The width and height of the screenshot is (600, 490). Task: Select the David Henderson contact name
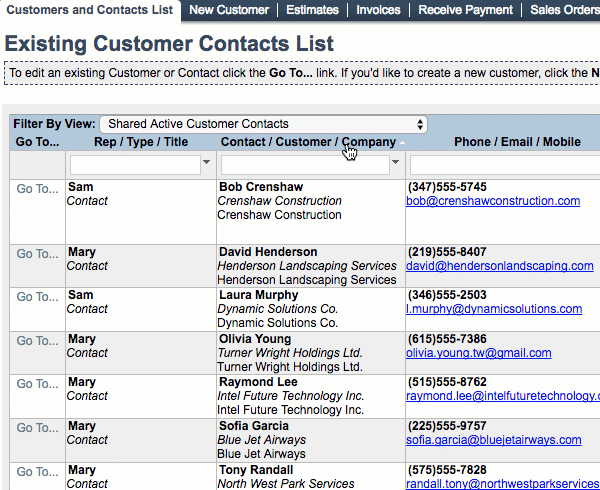(268, 252)
